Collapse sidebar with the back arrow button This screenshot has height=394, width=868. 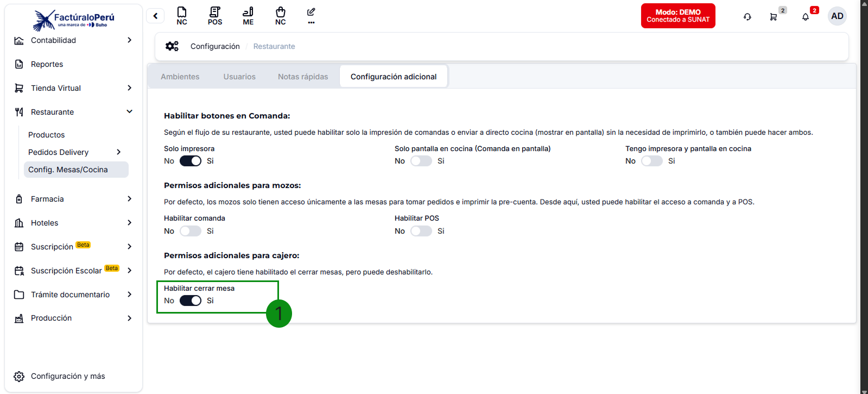[x=155, y=16]
